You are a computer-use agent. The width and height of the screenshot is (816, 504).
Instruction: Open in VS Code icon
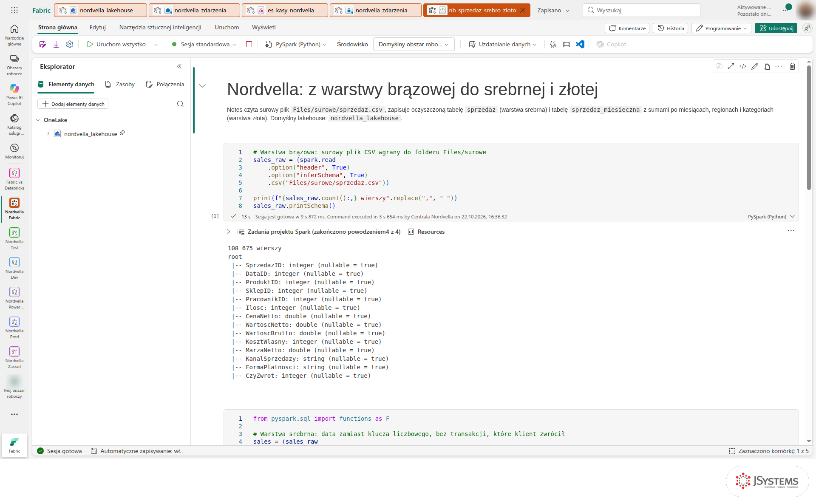point(580,44)
